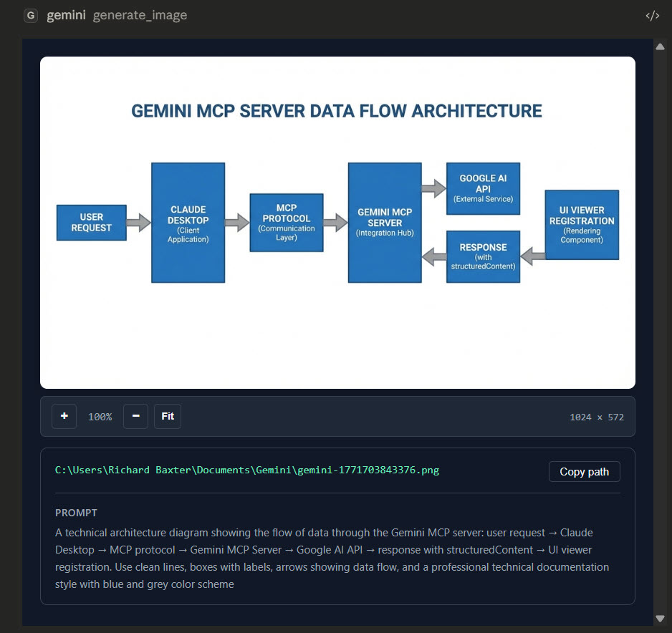Click the Gemini G server icon
The width and height of the screenshot is (672, 633).
point(29,14)
